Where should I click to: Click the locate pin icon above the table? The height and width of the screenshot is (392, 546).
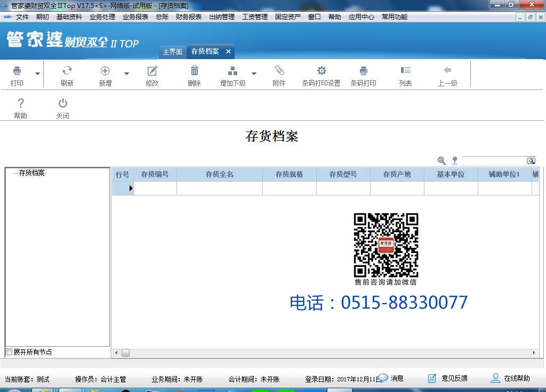pos(454,160)
